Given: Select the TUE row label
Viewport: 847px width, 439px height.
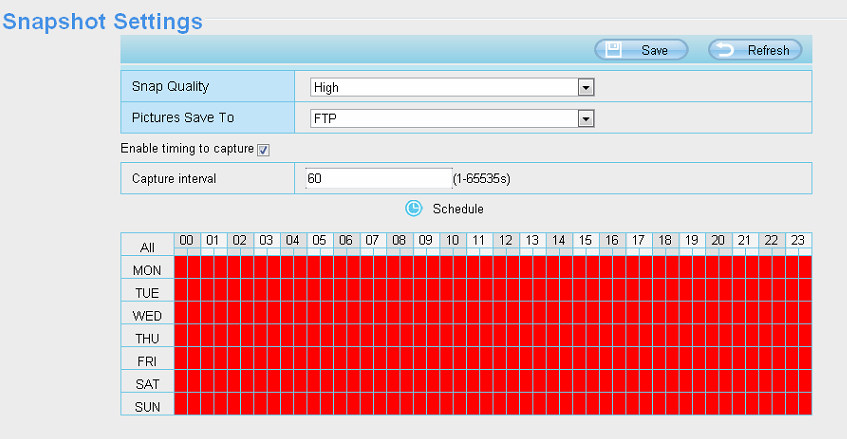Looking at the screenshot, I should click(x=147, y=292).
